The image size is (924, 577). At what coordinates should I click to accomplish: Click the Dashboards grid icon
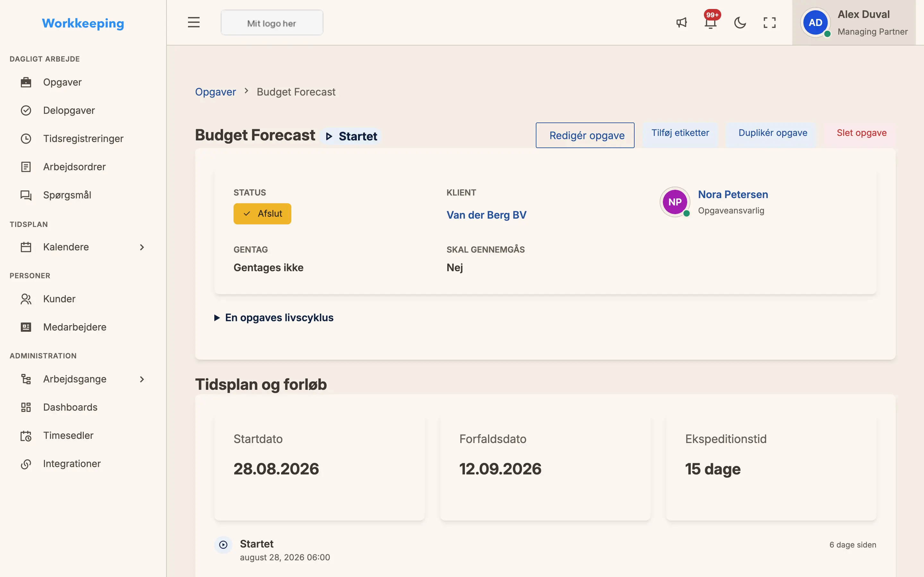click(x=26, y=407)
